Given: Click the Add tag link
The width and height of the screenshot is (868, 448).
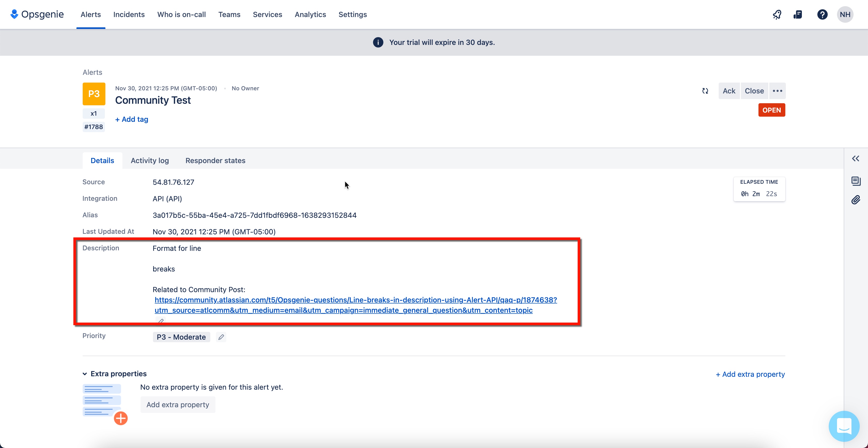Looking at the screenshot, I should [131, 119].
